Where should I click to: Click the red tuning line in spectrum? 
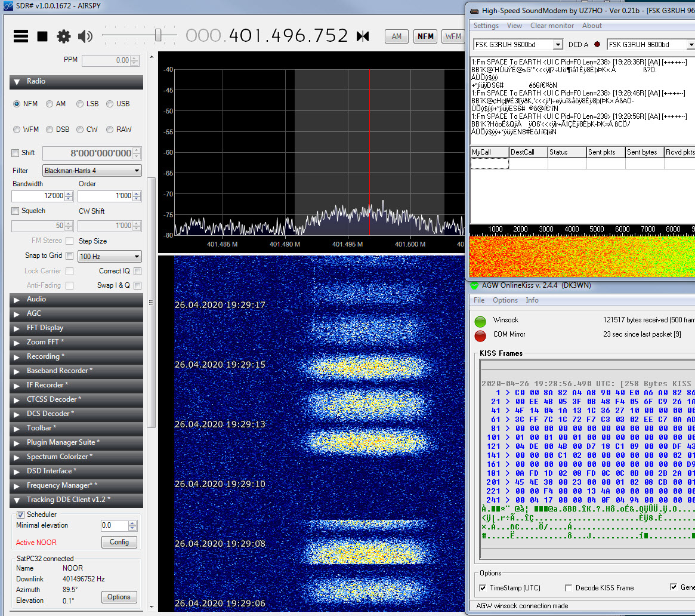tap(369, 152)
